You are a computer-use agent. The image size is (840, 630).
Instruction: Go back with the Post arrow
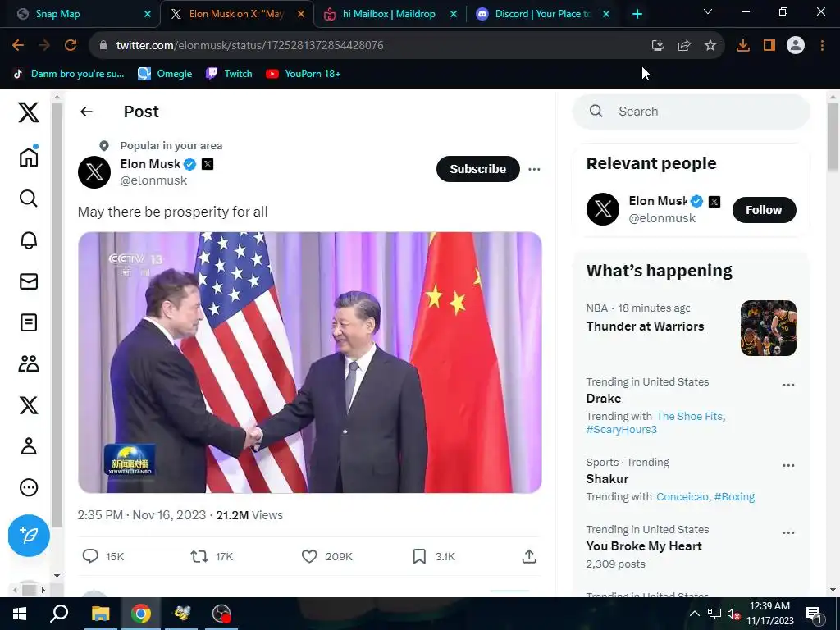[86, 112]
